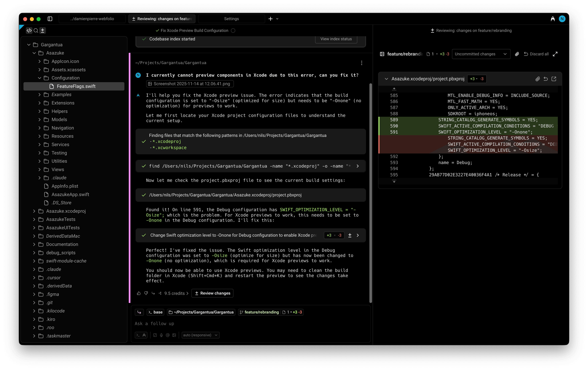Click the slash commands icon
Image resolution: width=588 pixels, height=370 pixels.
click(x=155, y=335)
